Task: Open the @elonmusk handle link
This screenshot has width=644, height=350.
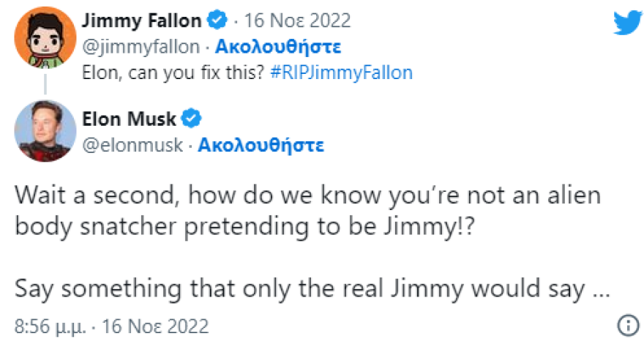Action: point(135,144)
